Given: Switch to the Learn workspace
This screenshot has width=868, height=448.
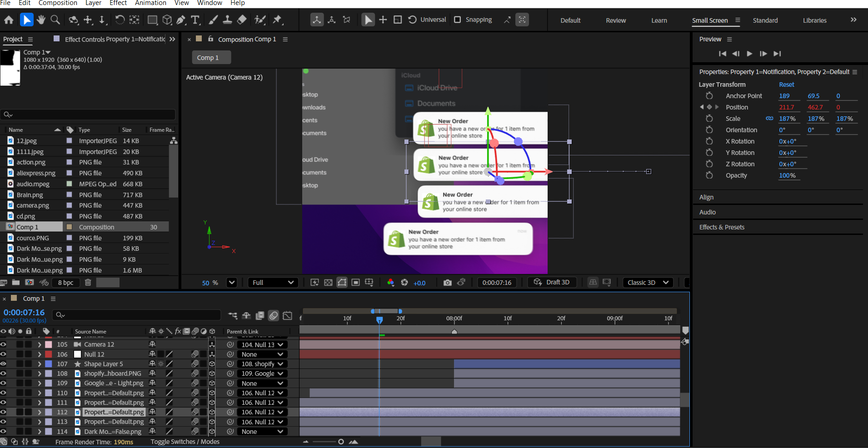Looking at the screenshot, I should coord(659,20).
